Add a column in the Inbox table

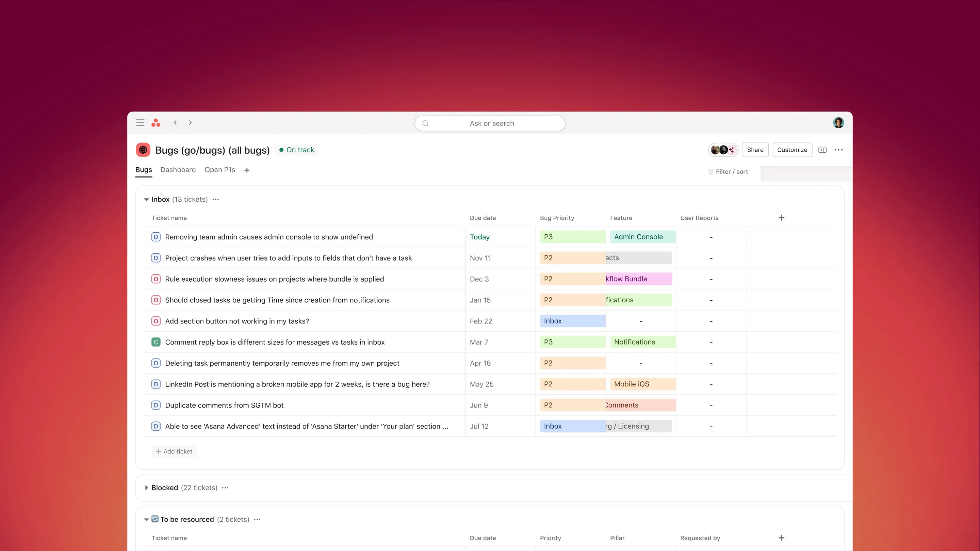point(781,218)
